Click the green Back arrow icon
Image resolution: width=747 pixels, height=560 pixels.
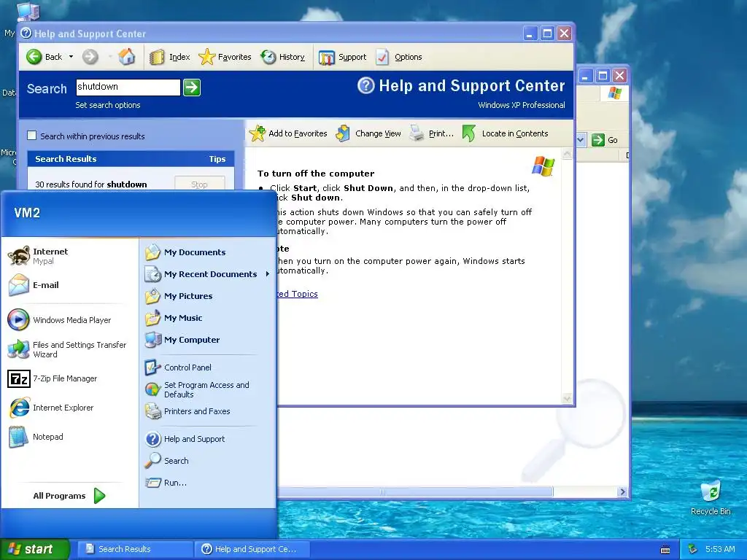pos(34,57)
